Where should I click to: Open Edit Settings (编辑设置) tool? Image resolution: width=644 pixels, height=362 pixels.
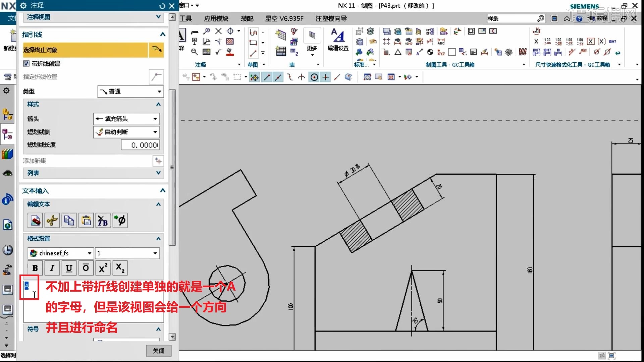tap(338, 40)
